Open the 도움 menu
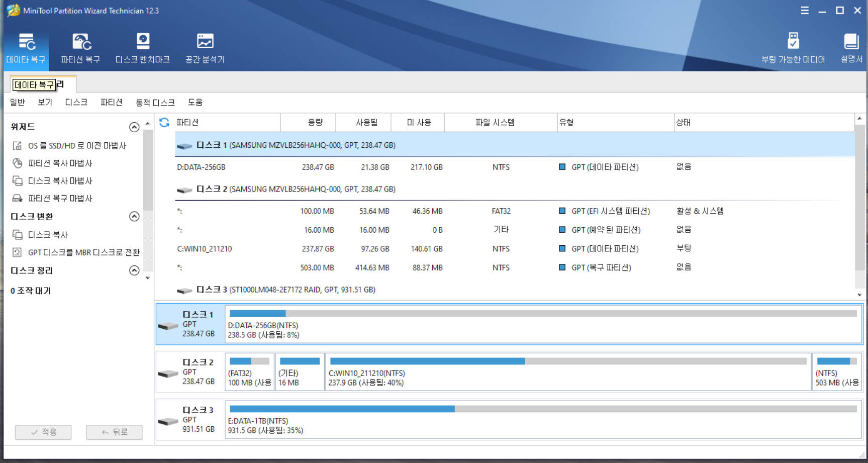Viewport: 868px width, 463px height. (195, 102)
